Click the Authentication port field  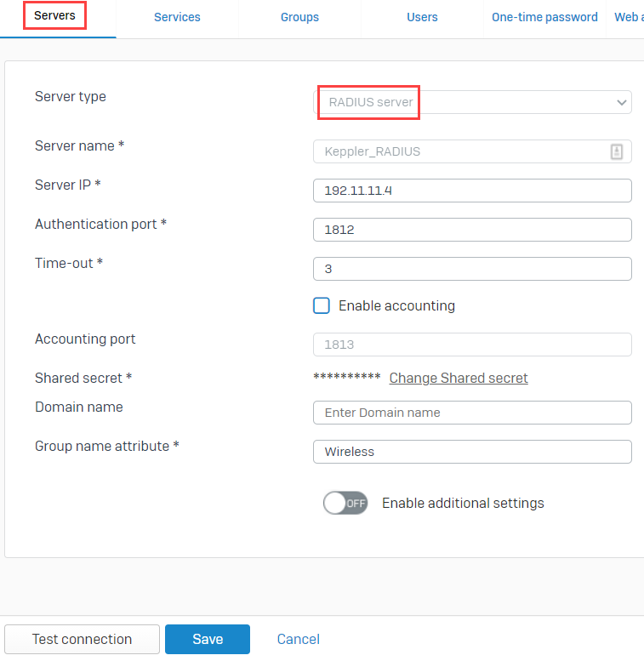472,230
